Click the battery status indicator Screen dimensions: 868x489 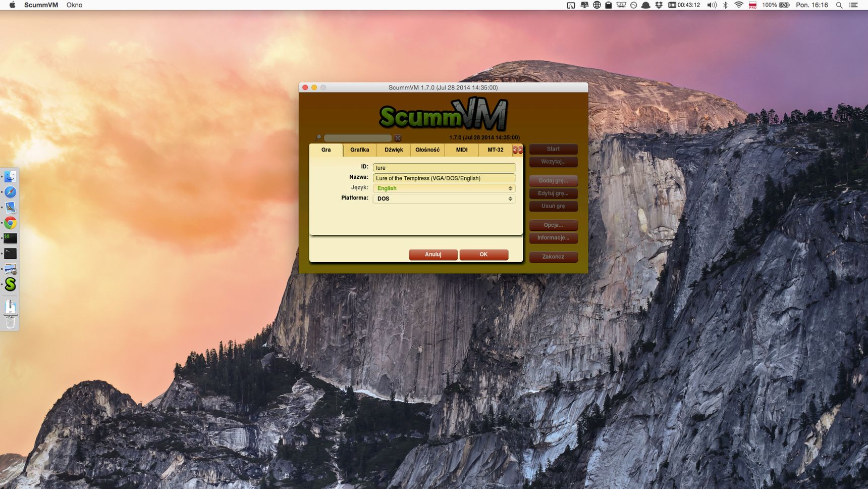tap(776, 5)
